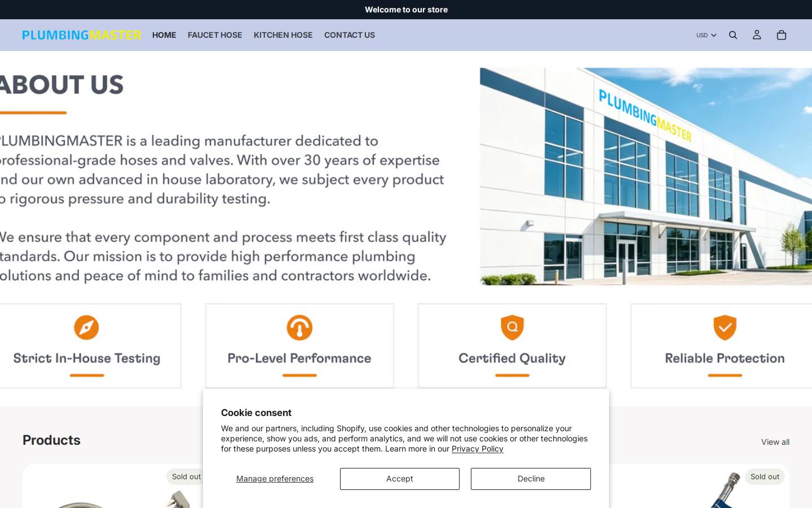
Task: Click the Cookie consent title
Action: 256,413
